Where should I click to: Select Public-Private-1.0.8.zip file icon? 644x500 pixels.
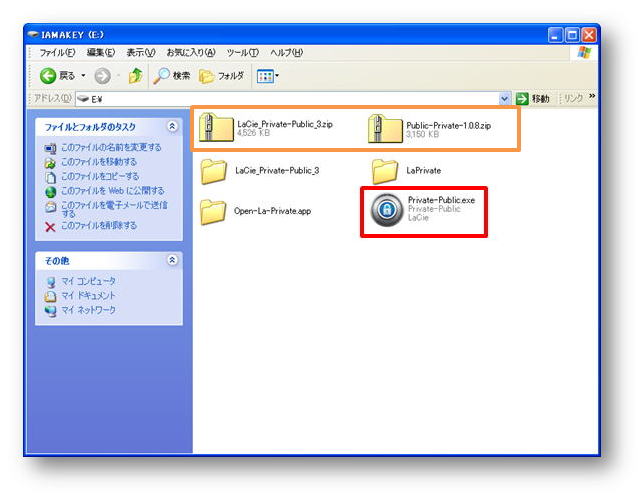pyautogui.click(x=385, y=129)
